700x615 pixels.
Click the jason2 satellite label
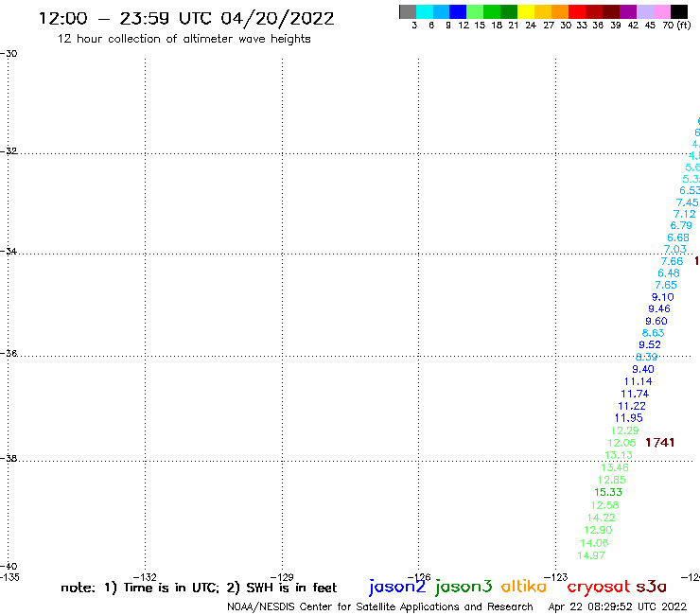(397, 587)
